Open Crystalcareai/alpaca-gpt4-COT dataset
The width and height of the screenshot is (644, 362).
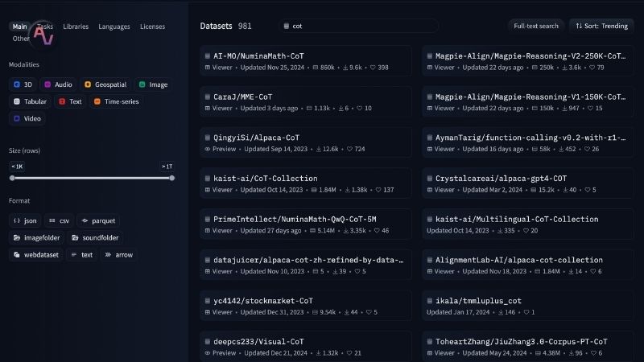(528, 183)
